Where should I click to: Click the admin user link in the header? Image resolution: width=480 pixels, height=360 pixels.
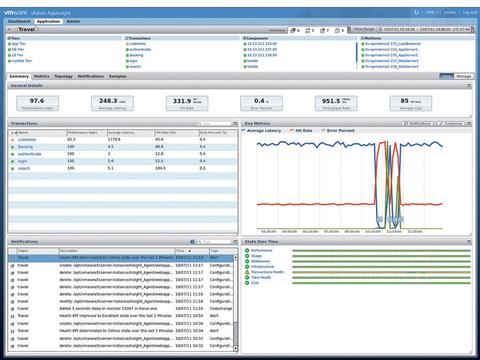(x=450, y=13)
